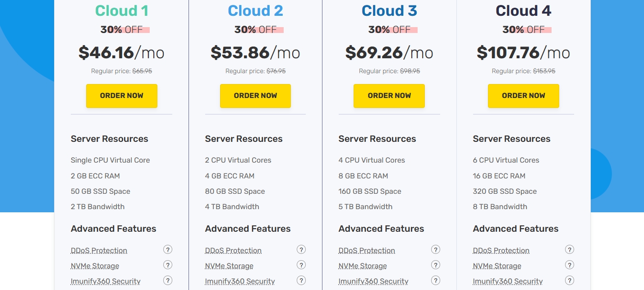Click help icon beside Cloud 4 DDoS Protection
This screenshot has width=644, height=290.
coord(570,250)
